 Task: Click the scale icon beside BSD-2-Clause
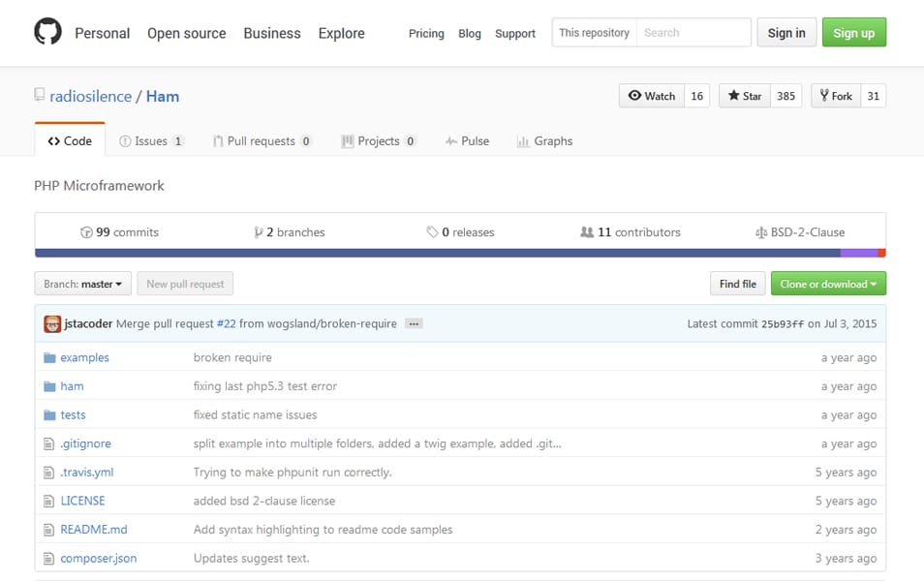point(760,232)
